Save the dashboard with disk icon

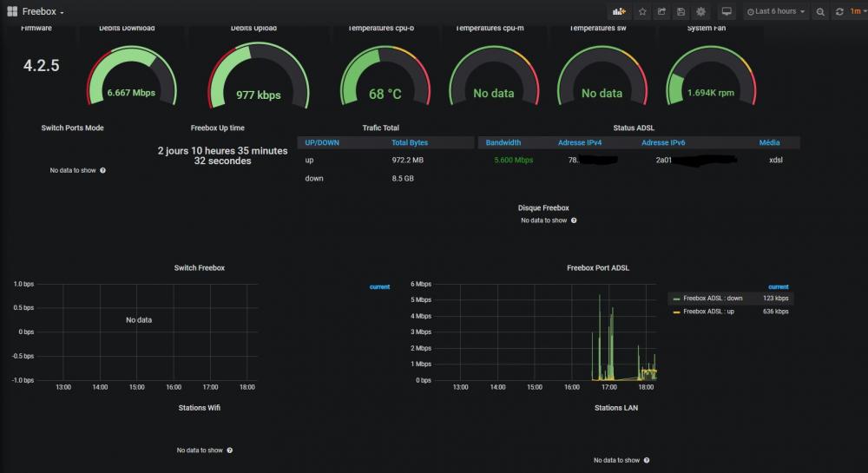681,11
